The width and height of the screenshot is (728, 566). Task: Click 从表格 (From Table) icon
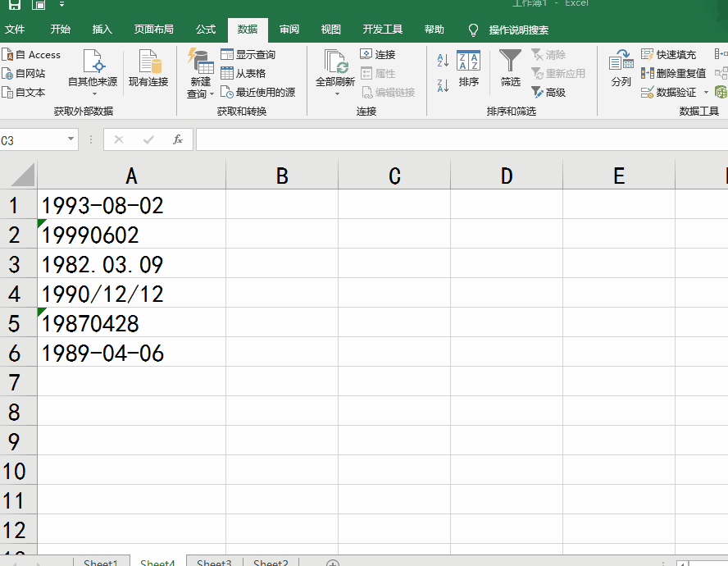tap(245, 73)
